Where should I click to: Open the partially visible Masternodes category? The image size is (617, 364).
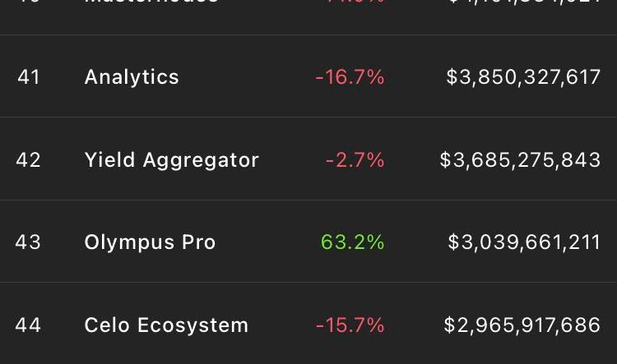click(x=151, y=2)
